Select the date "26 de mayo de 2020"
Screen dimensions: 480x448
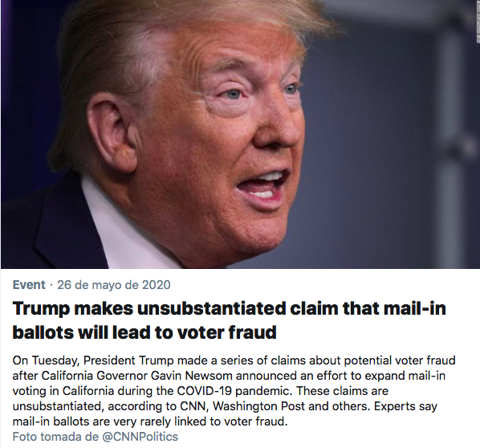point(114,285)
